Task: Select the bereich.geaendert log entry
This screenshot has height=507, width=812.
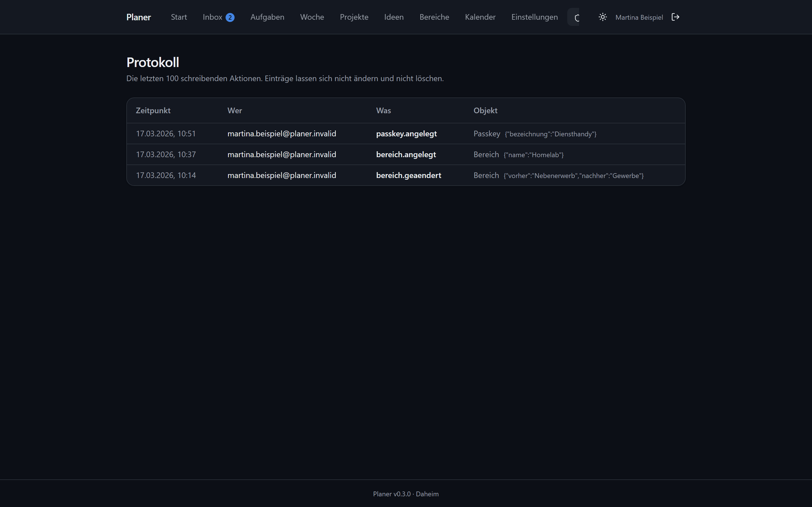Action: 406,175
